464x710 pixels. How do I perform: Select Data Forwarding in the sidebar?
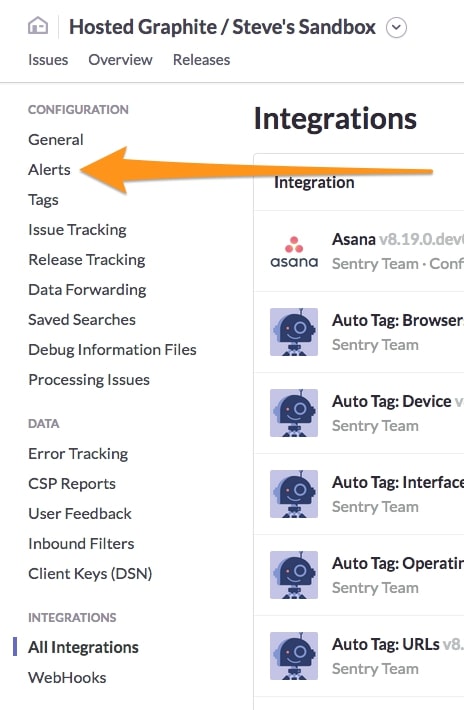coord(87,290)
